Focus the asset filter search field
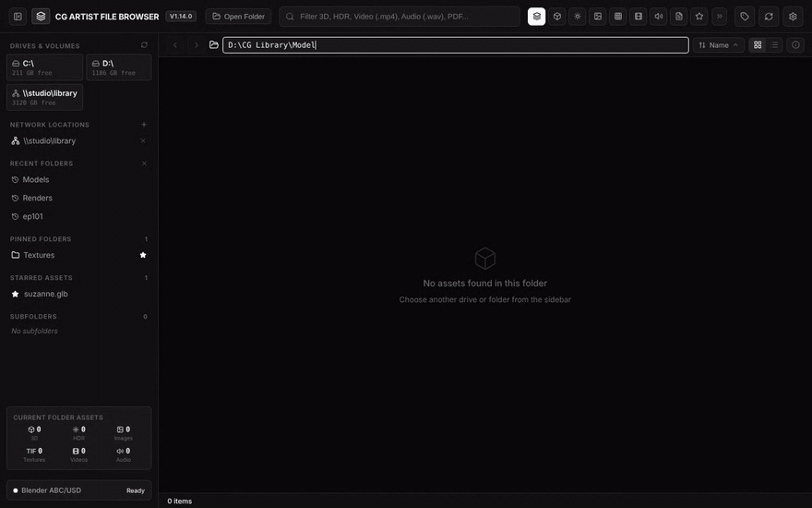The width and height of the screenshot is (812, 508). 400,17
